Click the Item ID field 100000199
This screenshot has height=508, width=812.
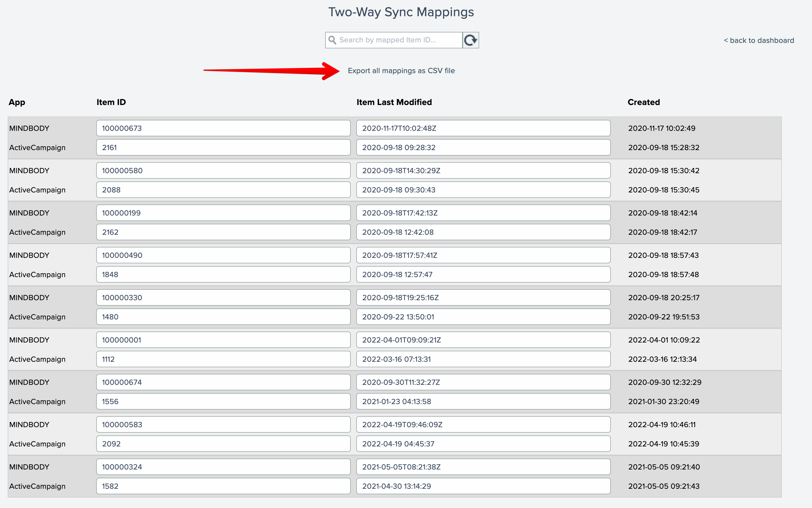(x=223, y=213)
